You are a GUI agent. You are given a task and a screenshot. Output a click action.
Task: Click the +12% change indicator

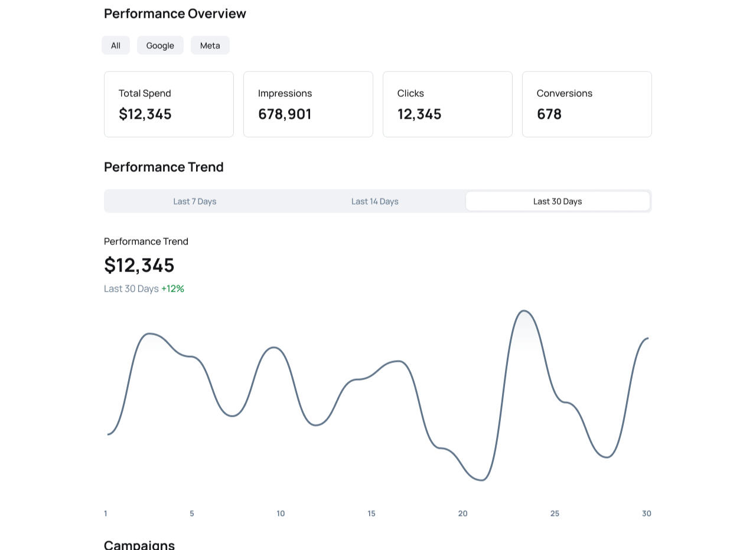tap(172, 289)
